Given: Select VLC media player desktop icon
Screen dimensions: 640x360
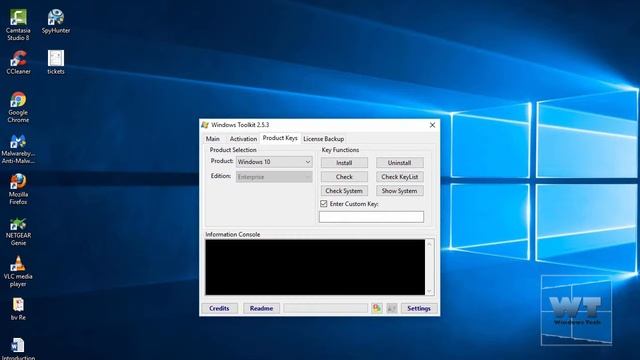Looking at the screenshot, I should (x=18, y=271).
